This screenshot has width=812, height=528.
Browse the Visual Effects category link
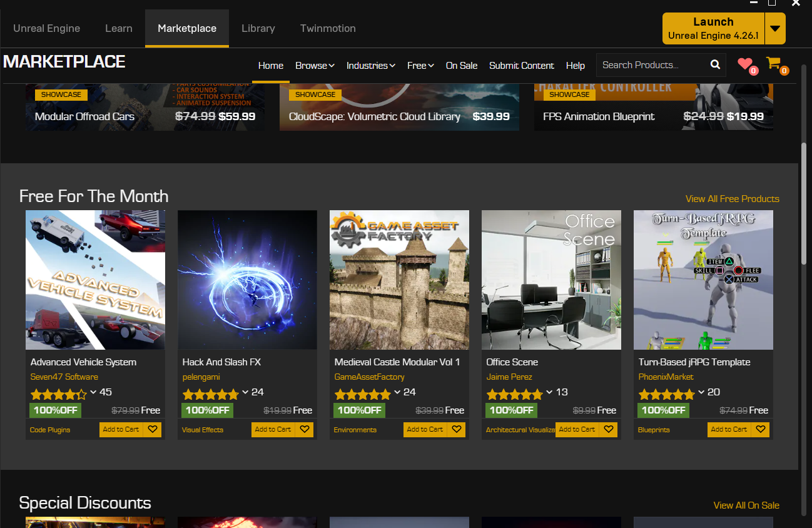click(x=203, y=430)
